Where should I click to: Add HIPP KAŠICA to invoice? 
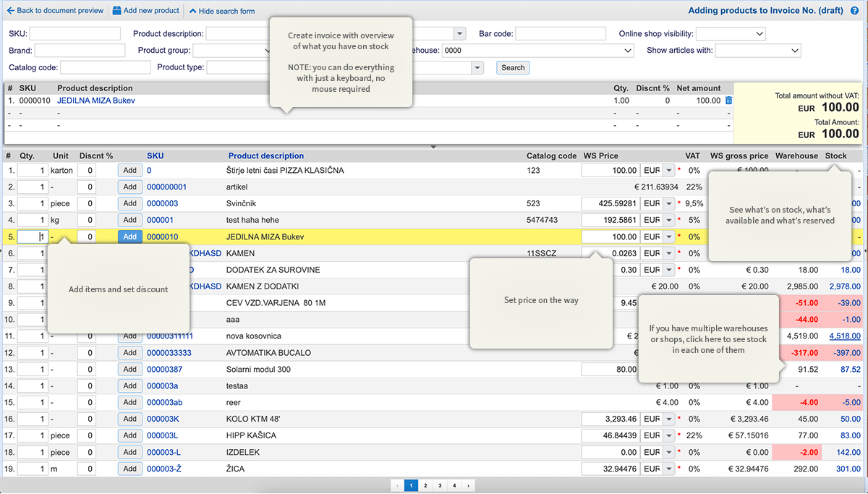pos(130,435)
